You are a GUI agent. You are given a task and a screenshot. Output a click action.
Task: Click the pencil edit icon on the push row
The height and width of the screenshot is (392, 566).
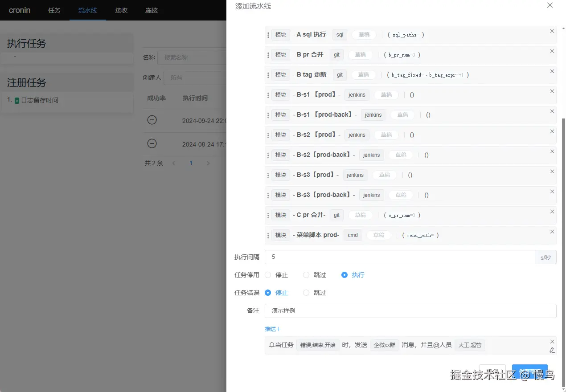pyautogui.click(x=552, y=351)
